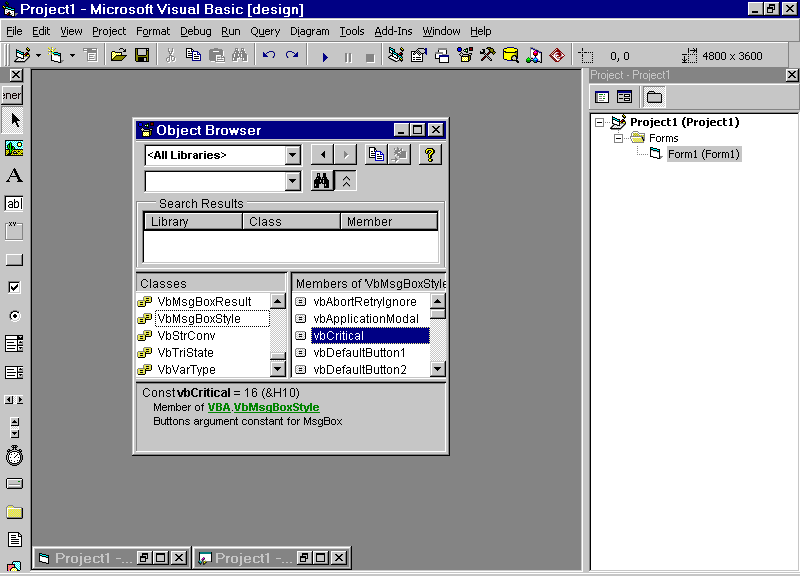The image size is (800, 576).
Task: Click the Paste toolbar icon
Action: coord(217,55)
